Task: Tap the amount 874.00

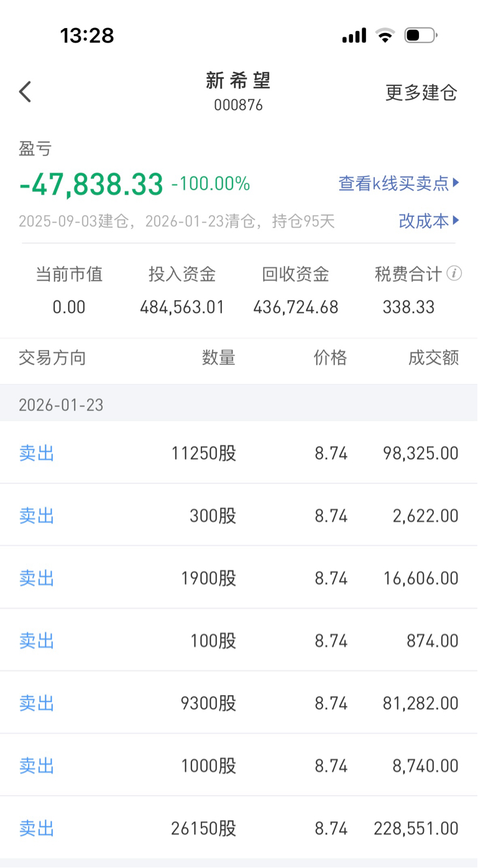Action: 433,641
